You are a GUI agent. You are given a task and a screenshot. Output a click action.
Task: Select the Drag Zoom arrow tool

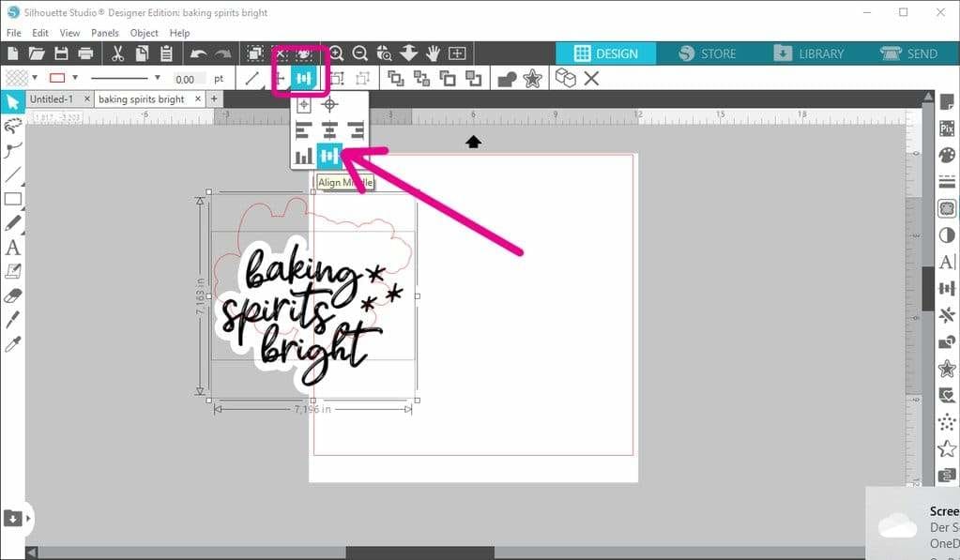(x=408, y=53)
